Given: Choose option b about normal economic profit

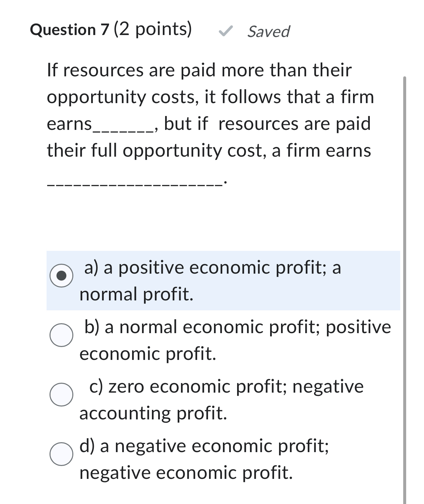Looking at the screenshot, I should point(62,334).
